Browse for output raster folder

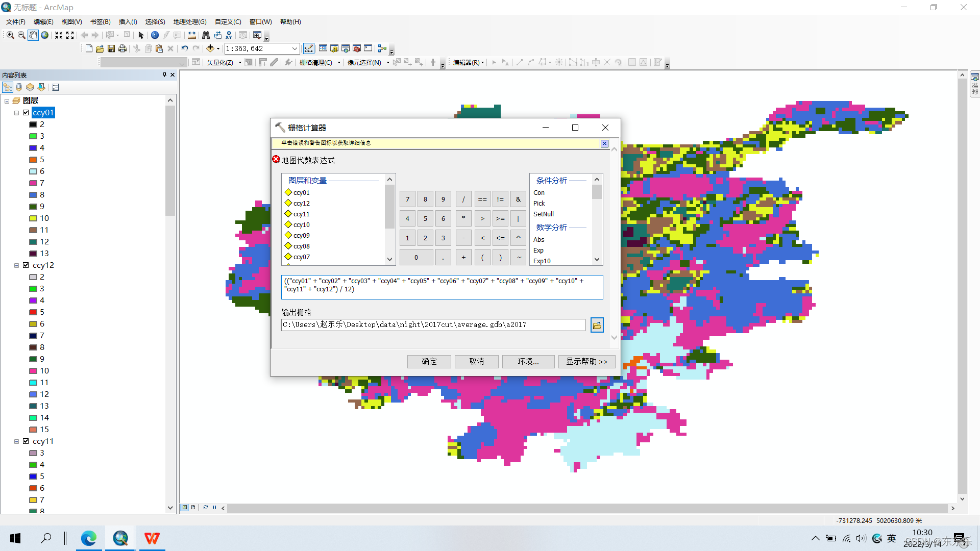597,325
